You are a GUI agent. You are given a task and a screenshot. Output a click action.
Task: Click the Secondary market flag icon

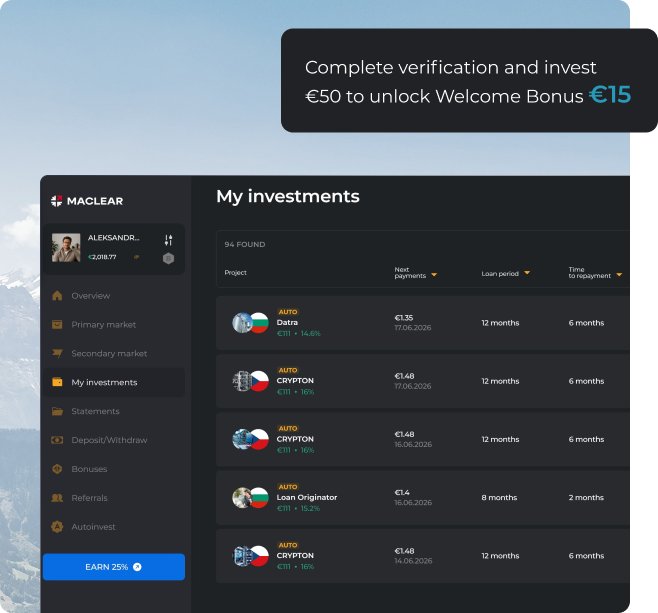click(57, 354)
